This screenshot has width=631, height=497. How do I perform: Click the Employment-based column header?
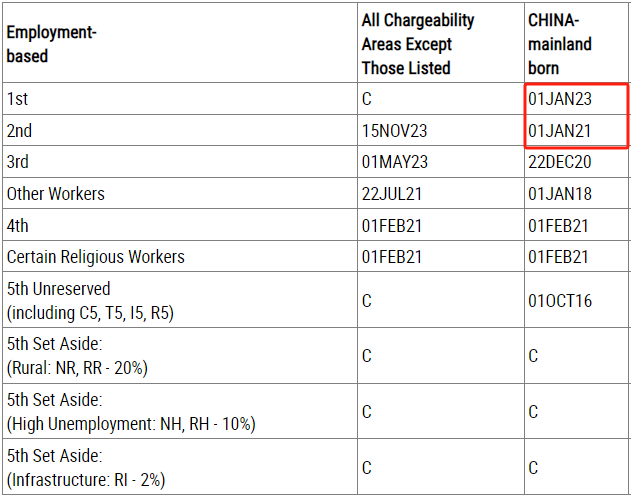click(x=51, y=44)
